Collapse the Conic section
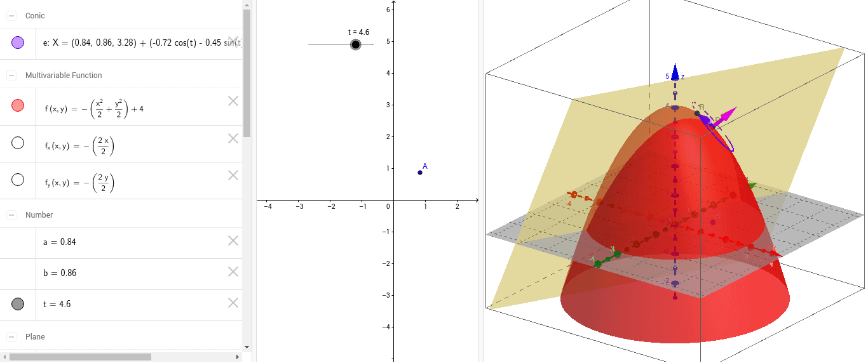The height and width of the screenshot is (363, 868). click(11, 15)
